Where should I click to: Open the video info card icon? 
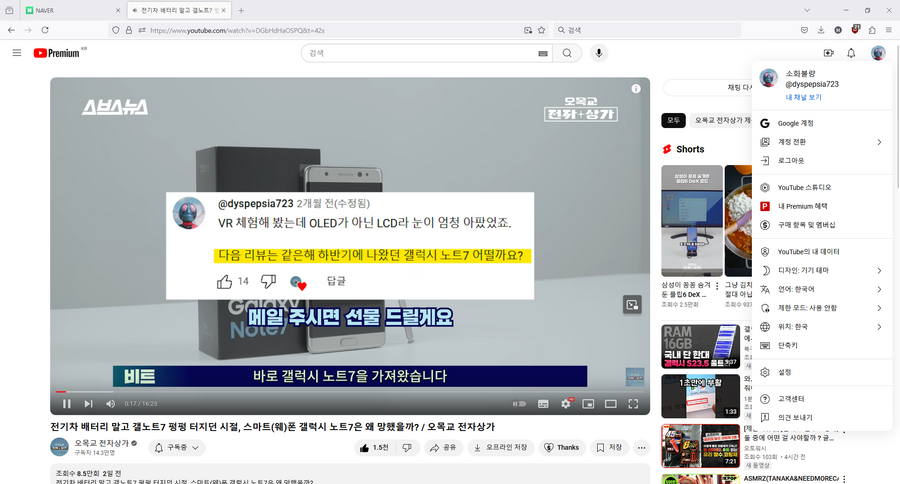(636, 88)
